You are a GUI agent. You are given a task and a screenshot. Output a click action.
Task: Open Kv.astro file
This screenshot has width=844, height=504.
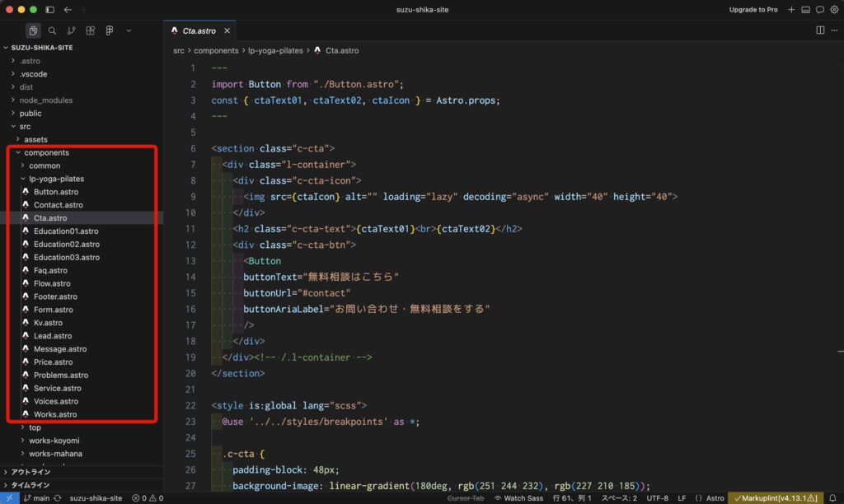click(48, 323)
